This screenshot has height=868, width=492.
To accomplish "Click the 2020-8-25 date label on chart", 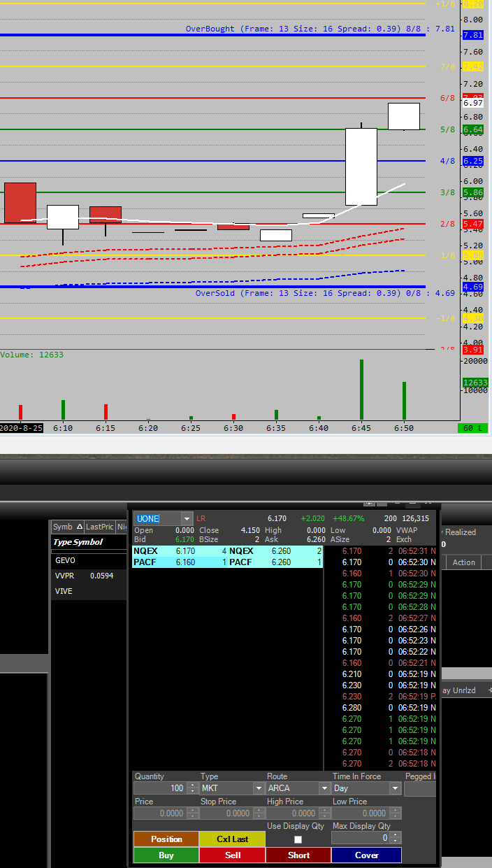I will click(x=22, y=427).
